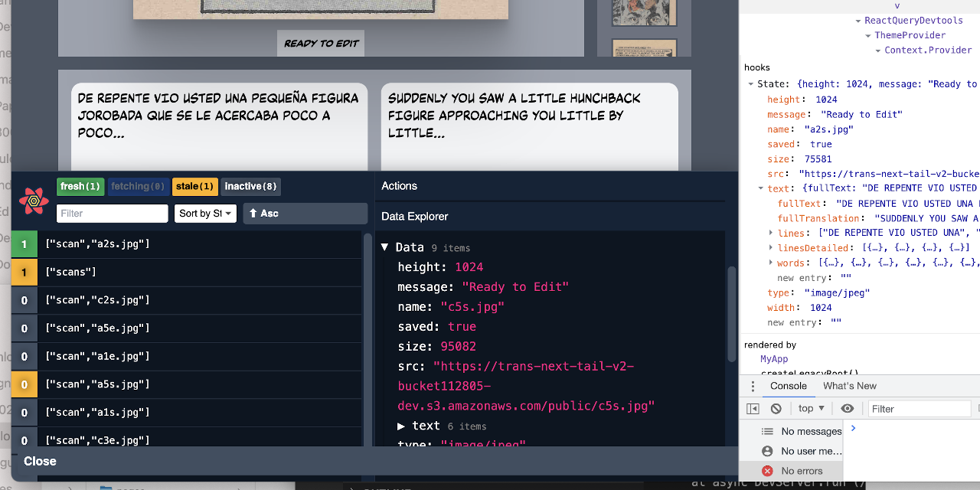This screenshot has width=980, height=490.
Task: Switch to the What's New tab
Action: (x=850, y=385)
